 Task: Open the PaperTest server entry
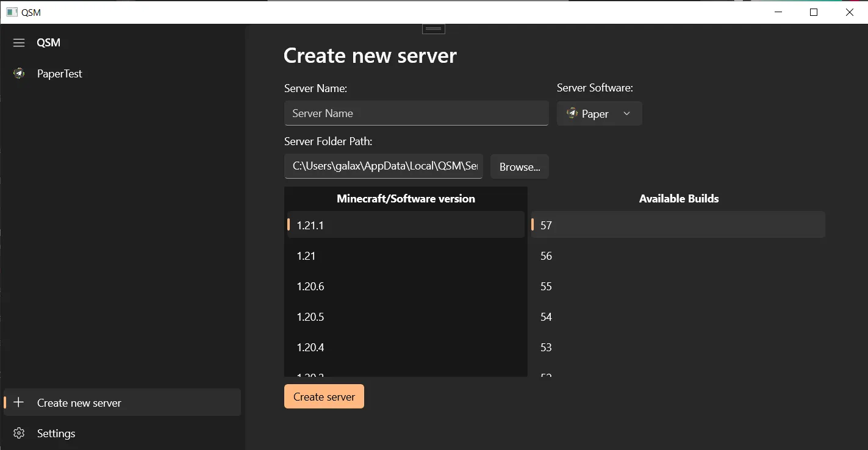pyautogui.click(x=122, y=74)
